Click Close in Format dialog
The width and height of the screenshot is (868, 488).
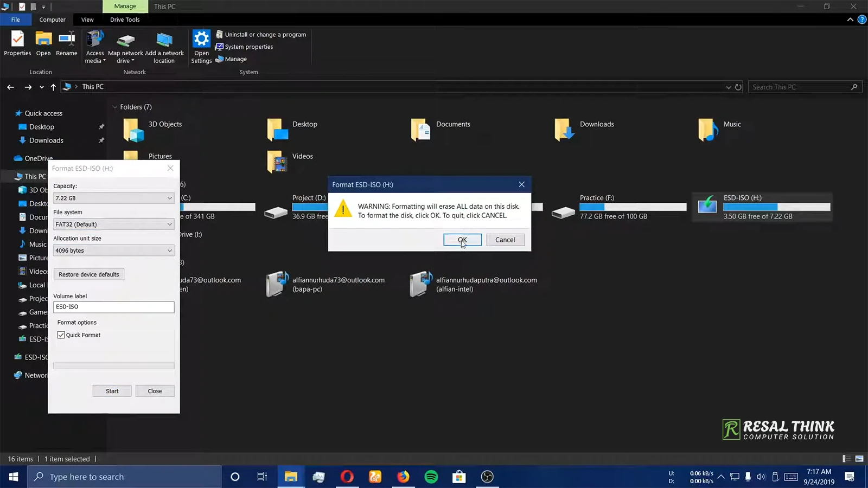pos(155,391)
